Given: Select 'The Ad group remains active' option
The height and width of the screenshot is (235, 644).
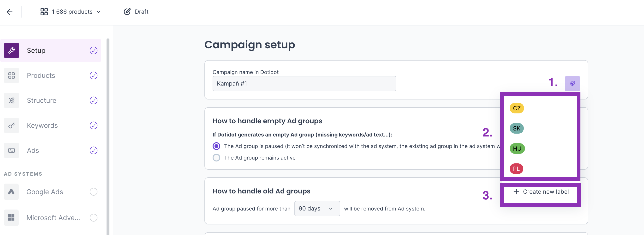Looking at the screenshot, I should (216, 158).
